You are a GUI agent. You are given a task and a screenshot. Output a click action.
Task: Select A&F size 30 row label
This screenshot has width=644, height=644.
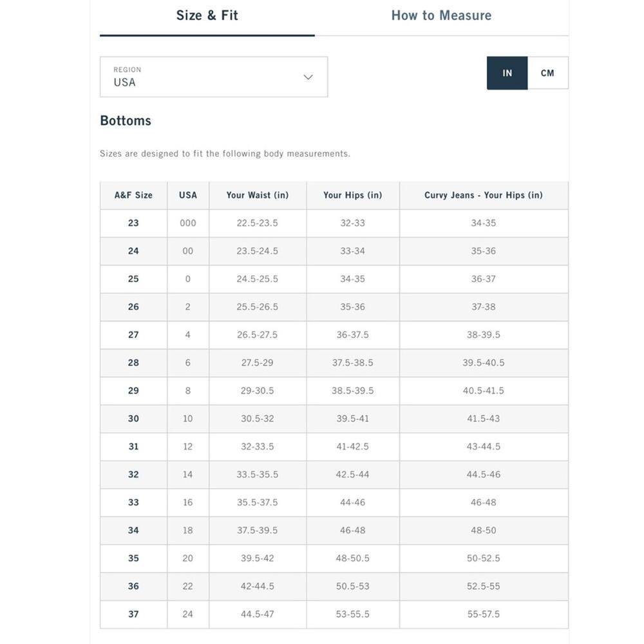[x=133, y=419]
